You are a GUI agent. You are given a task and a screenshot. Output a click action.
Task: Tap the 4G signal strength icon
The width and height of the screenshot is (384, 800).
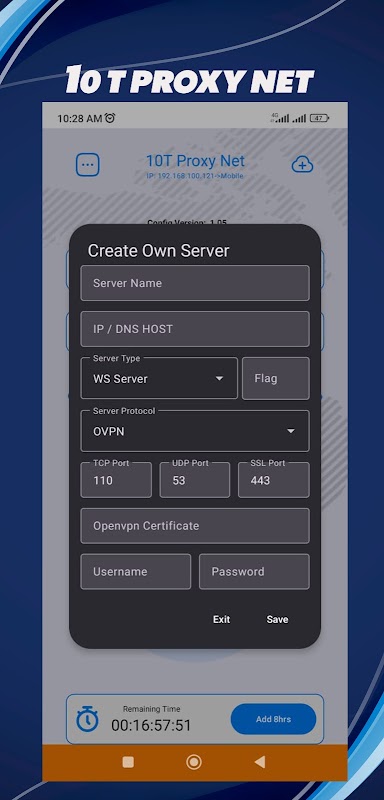(x=280, y=118)
